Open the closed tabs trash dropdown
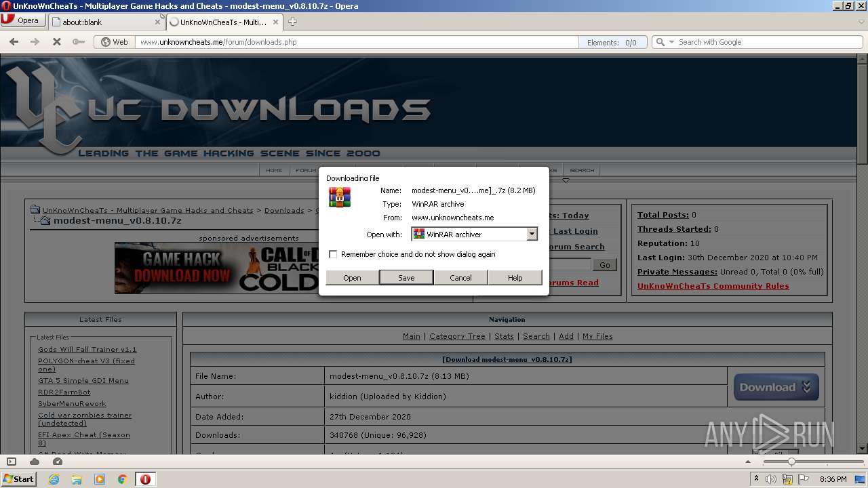Screen dimensions: 868x488 [x=861, y=22]
